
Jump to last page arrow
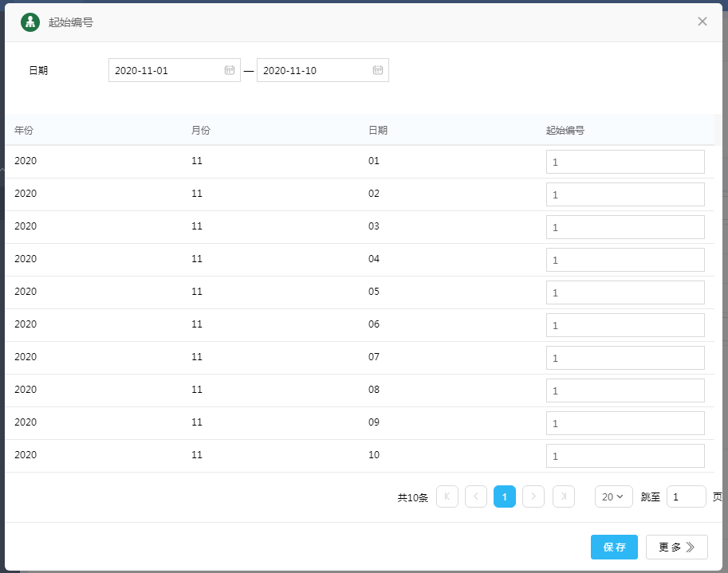[564, 496]
